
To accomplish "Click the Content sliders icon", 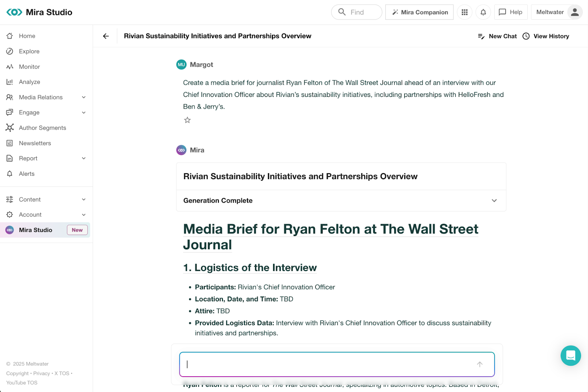I will [10, 199].
